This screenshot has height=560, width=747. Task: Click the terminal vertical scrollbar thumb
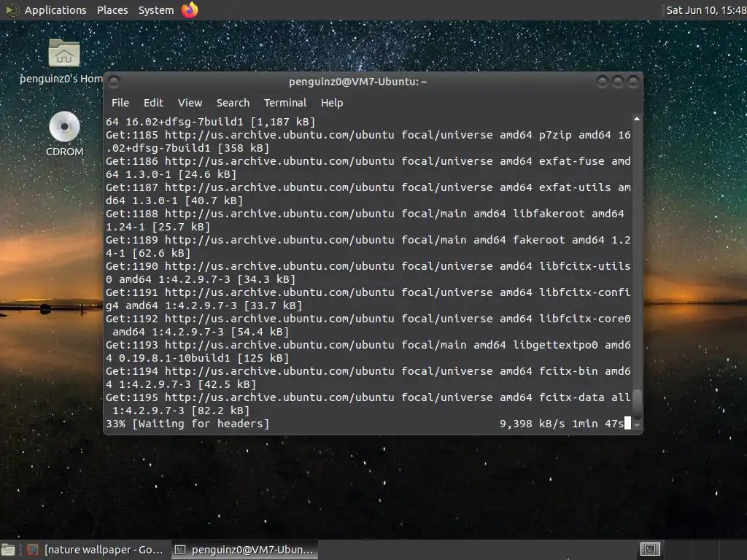tap(637, 403)
